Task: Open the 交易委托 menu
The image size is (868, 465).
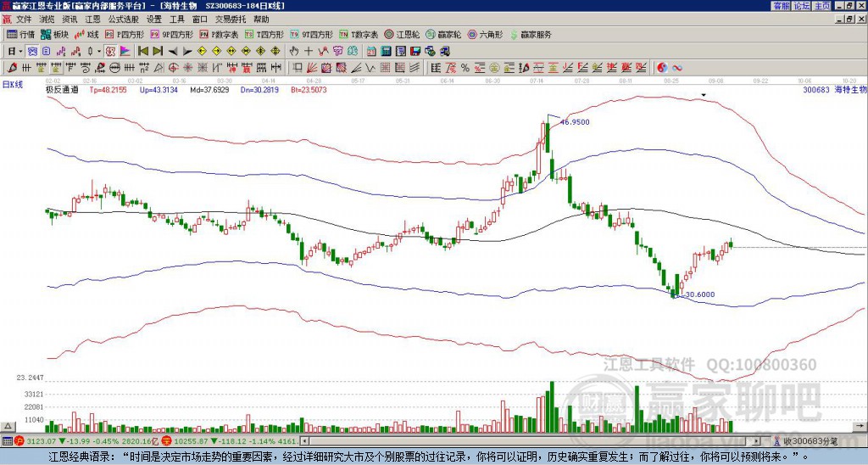Action: coord(231,20)
